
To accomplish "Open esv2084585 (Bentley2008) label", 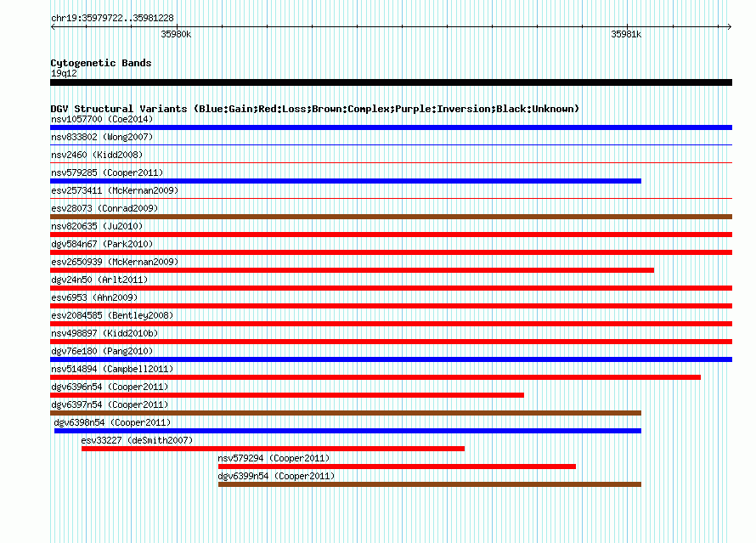I will 112,315.
